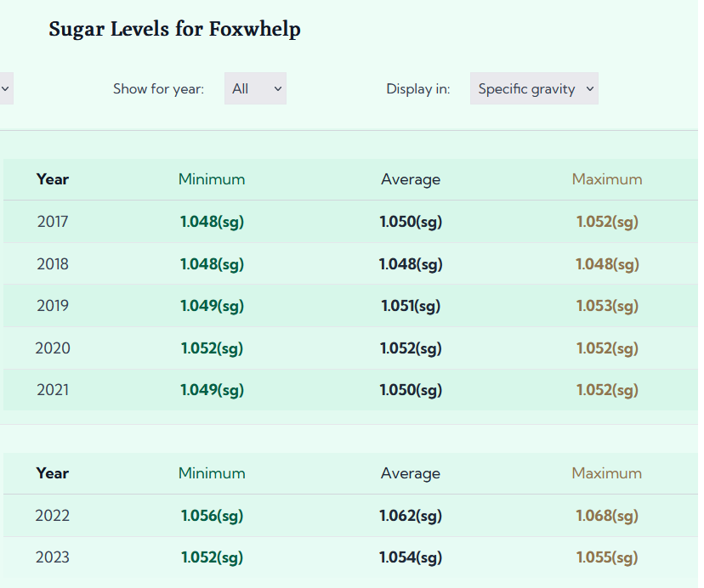Select the 2017 maximum 1.052(sg) value
The image size is (704, 588).
607,222
